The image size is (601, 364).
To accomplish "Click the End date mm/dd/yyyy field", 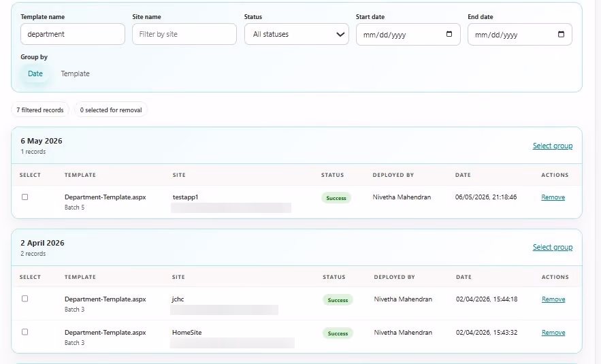I will (520, 35).
